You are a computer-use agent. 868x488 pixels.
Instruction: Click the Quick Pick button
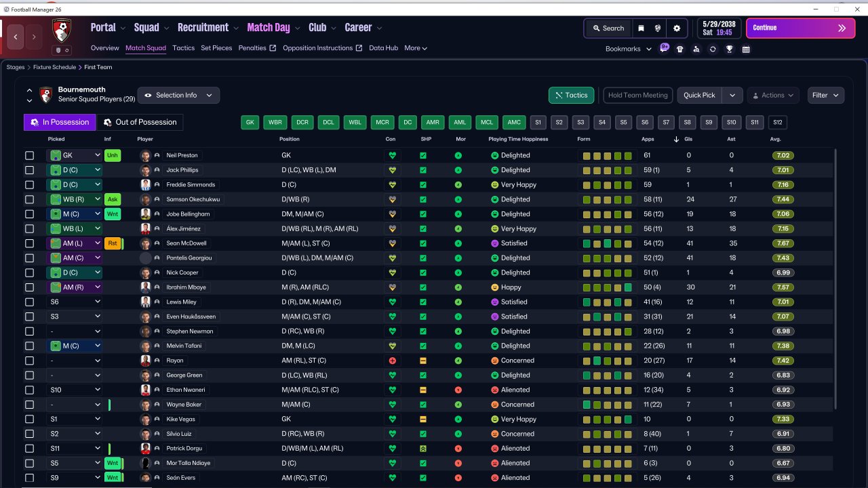click(x=699, y=96)
